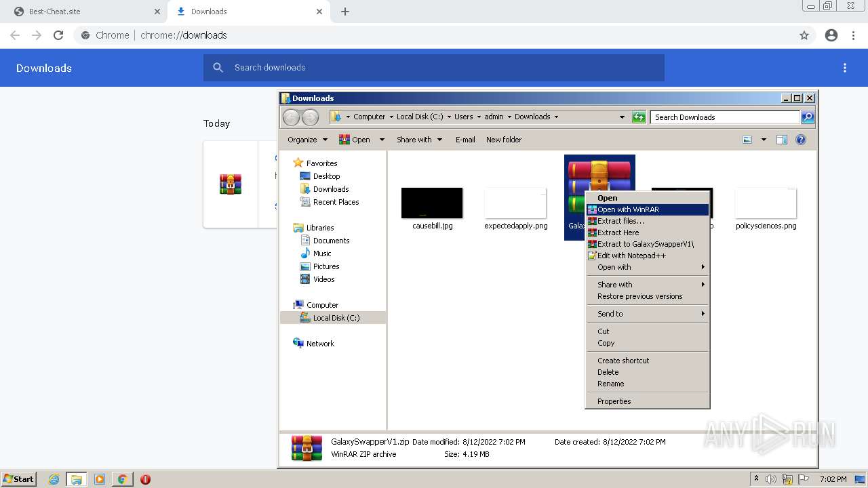Open Internet Explorer from taskbar

click(54, 479)
